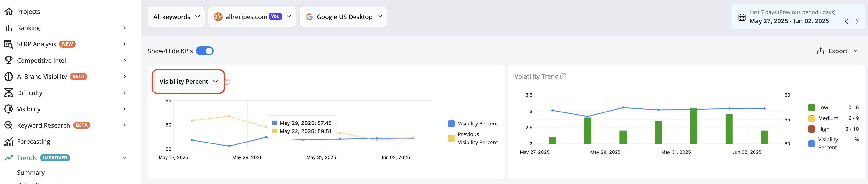
Task: Open the Visibility Percent metric dropdown
Action: 188,82
